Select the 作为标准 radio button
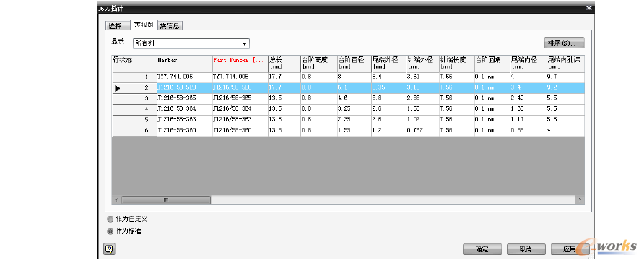 110,231
